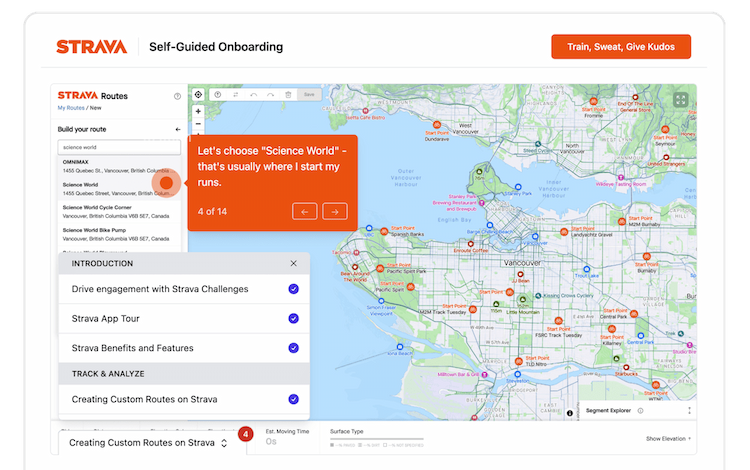Click the undo arrow in route toolbar
Image resolution: width=750 pixels, height=470 pixels.
coord(253,94)
